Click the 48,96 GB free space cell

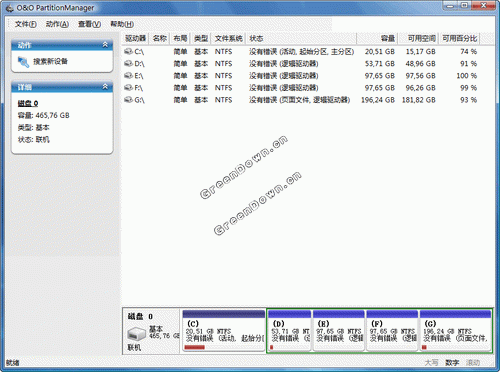pos(420,64)
